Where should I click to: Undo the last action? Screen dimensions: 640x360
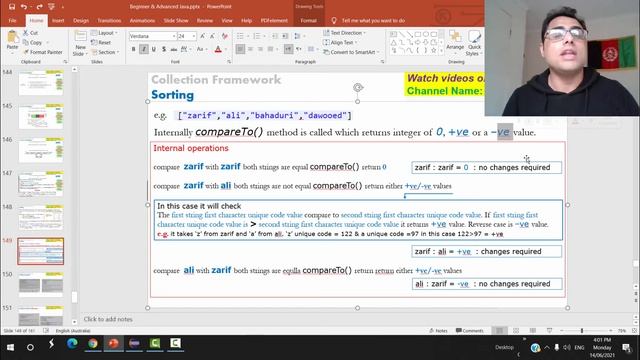tap(24, 7)
